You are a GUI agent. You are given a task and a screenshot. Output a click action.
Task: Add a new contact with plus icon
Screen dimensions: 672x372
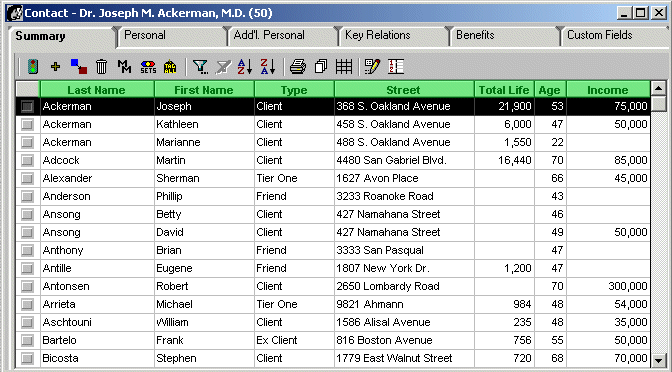coord(55,66)
